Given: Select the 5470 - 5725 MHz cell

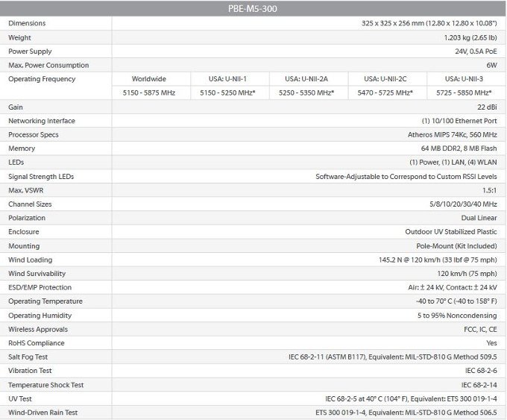Looking at the screenshot, I should coord(385,93).
